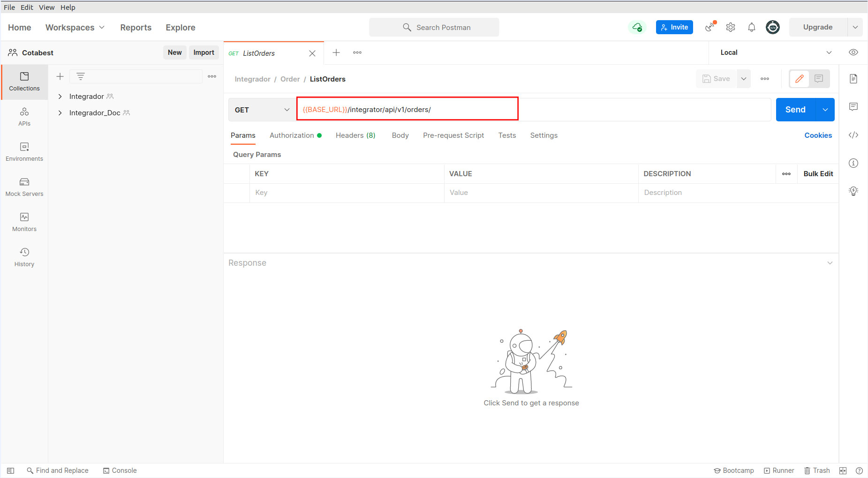Screen dimensions: 868x478
Task: Open the File menu
Action: click(x=9, y=7)
